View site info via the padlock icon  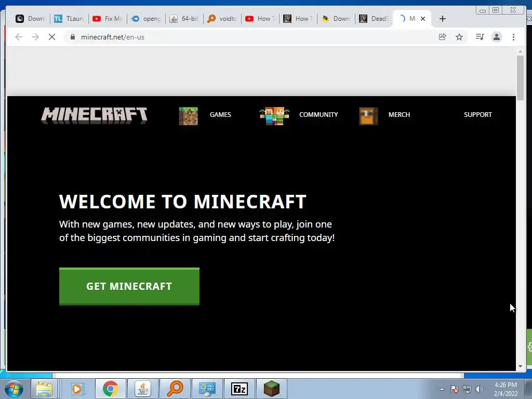tap(72, 37)
